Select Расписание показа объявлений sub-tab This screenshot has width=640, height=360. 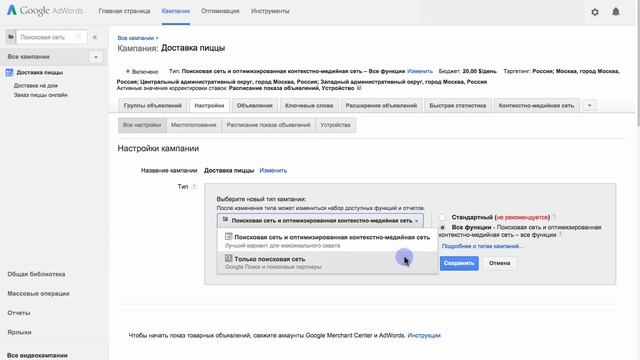(269, 125)
